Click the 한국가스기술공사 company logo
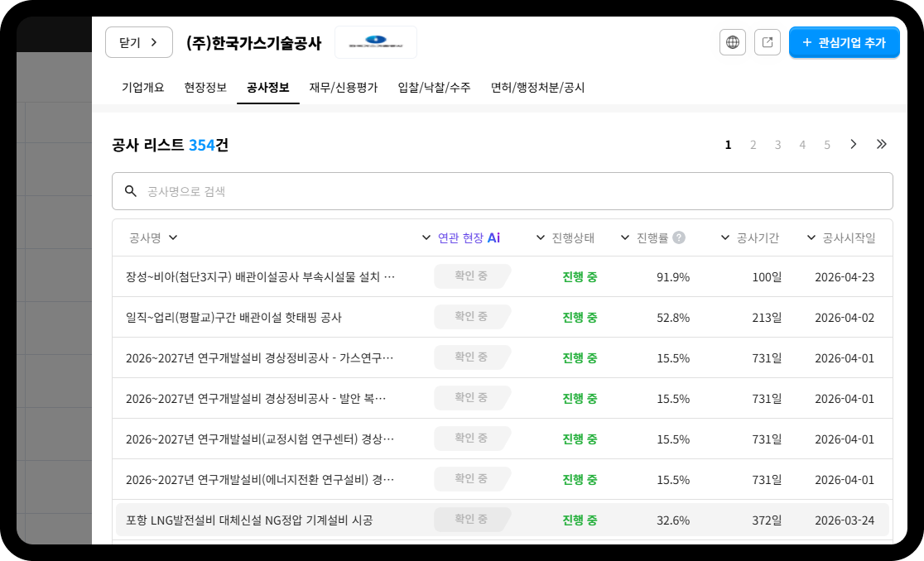Image resolution: width=924 pixels, height=561 pixels. [x=376, y=42]
